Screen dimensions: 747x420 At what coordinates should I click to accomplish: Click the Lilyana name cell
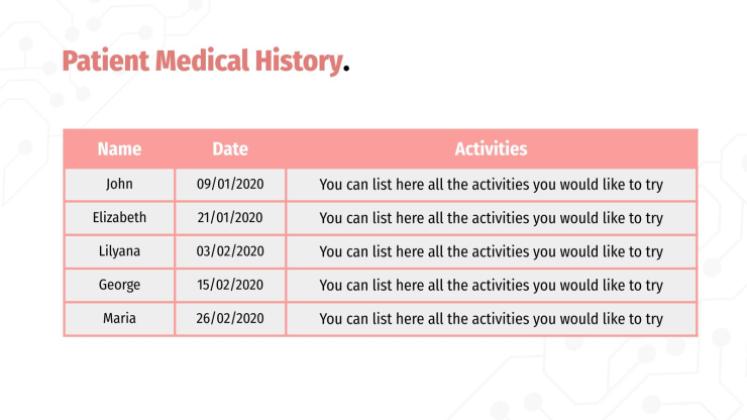[x=119, y=251]
